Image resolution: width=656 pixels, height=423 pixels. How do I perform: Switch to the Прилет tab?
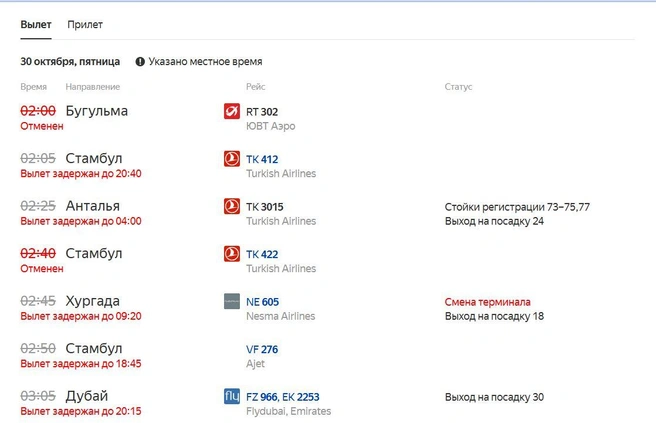point(85,25)
